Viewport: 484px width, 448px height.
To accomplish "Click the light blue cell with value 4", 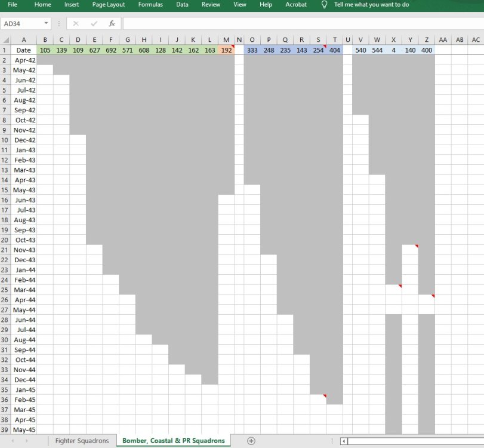I will coord(393,50).
